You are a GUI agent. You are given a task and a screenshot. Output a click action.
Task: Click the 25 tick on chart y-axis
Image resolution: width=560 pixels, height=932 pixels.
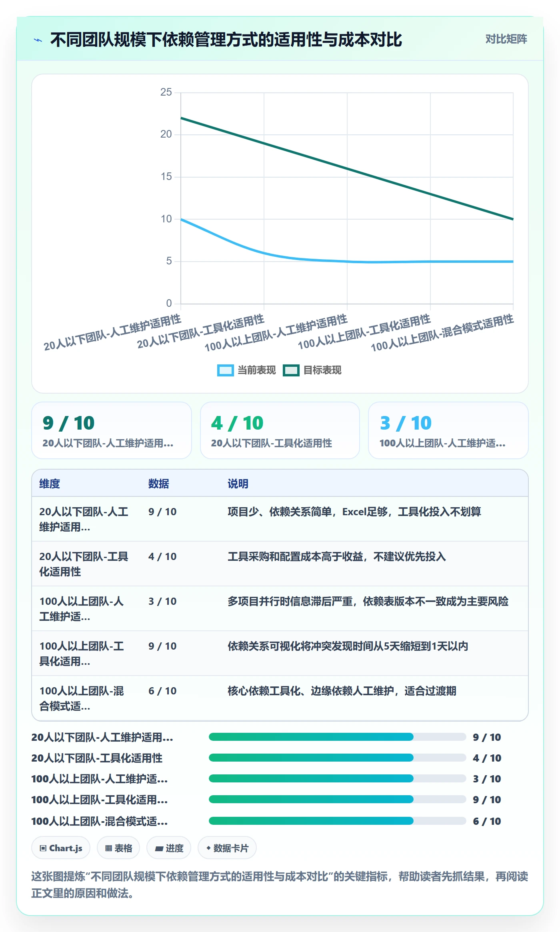pyautogui.click(x=166, y=92)
